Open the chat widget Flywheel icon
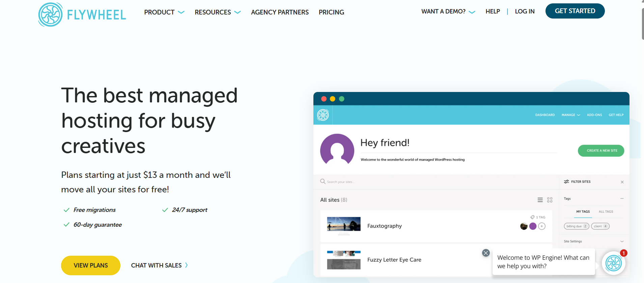This screenshot has width=644, height=283. 613,263
